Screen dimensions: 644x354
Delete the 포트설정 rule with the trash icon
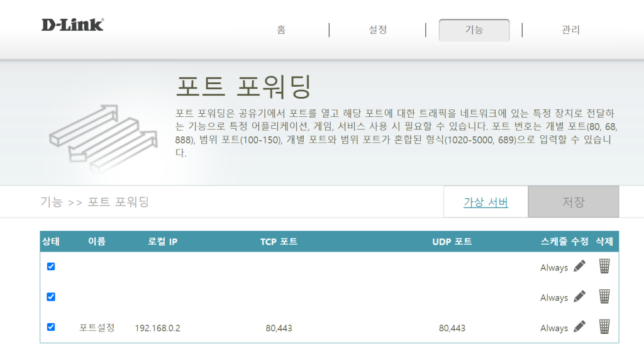[604, 327]
